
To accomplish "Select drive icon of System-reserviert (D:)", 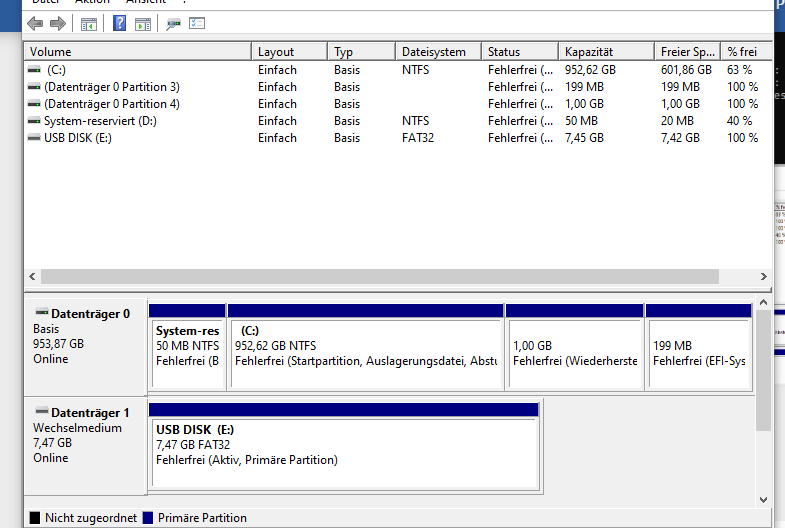I will [x=34, y=121].
